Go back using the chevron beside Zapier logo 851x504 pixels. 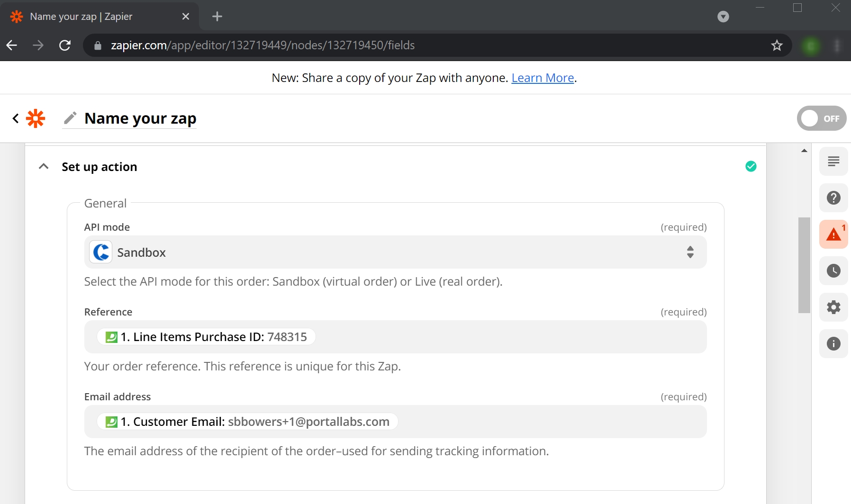pyautogui.click(x=16, y=118)
